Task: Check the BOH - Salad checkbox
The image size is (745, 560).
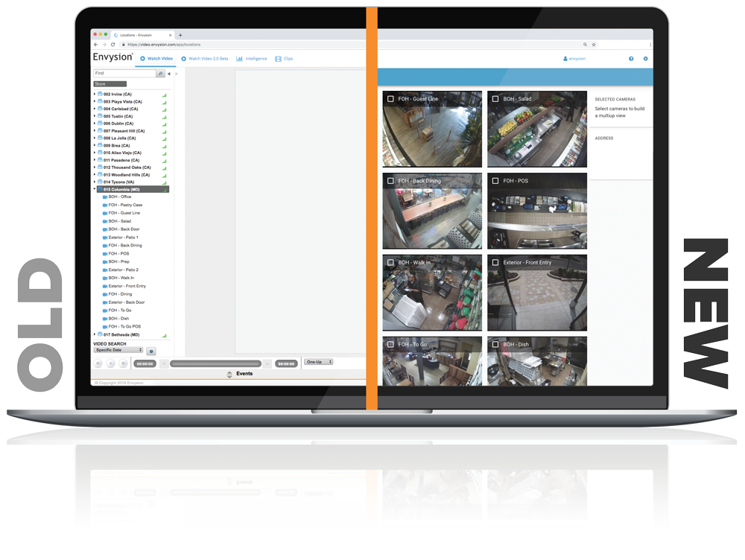Action: point(495,99)
